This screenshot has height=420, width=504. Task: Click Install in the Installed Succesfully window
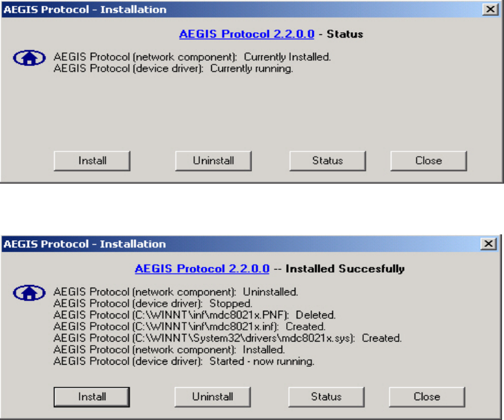[92, 397]
